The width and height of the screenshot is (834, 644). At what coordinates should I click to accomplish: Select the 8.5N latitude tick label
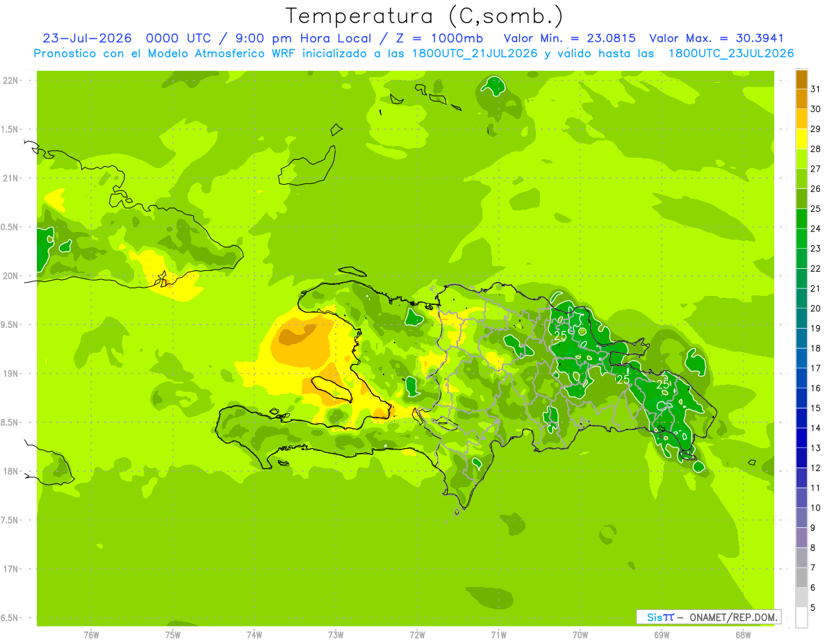point(10,422)
